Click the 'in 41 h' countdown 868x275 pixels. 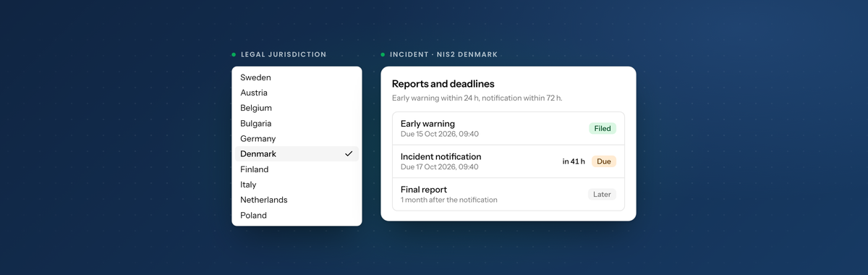[574, 161]
